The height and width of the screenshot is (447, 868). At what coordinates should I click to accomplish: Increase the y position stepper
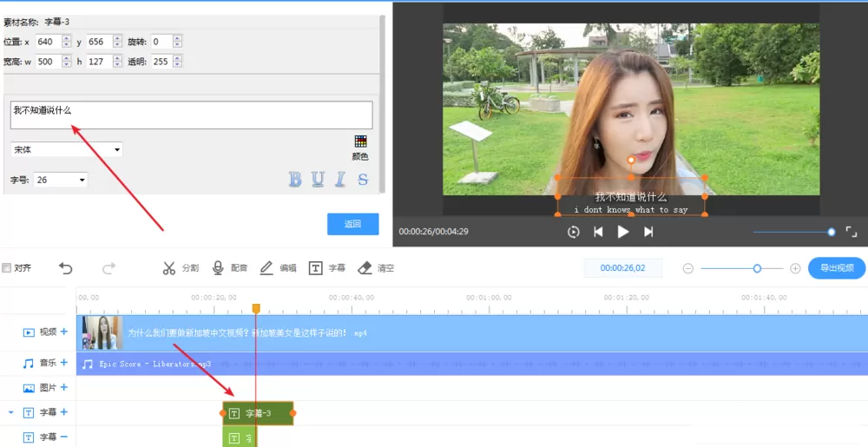(x=117, y=38)
